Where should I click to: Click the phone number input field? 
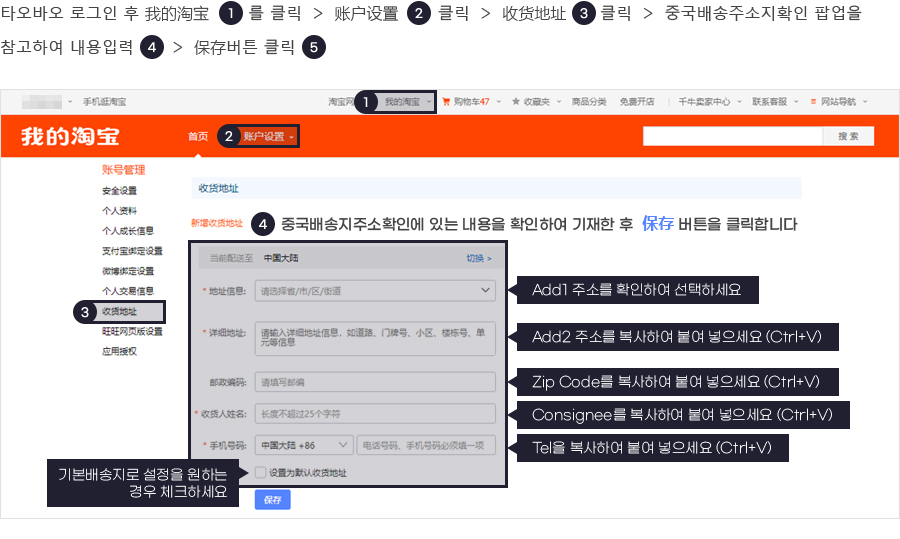[x=426, y=445]
